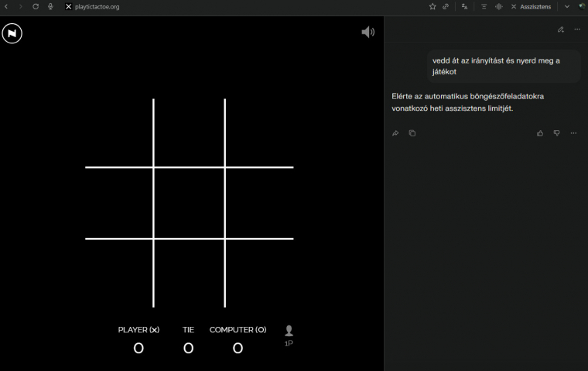Click the microphone icon in browser toolbar
Image resolution: width=588 pixels, height=371 pixels.
[x=51, y=6]
